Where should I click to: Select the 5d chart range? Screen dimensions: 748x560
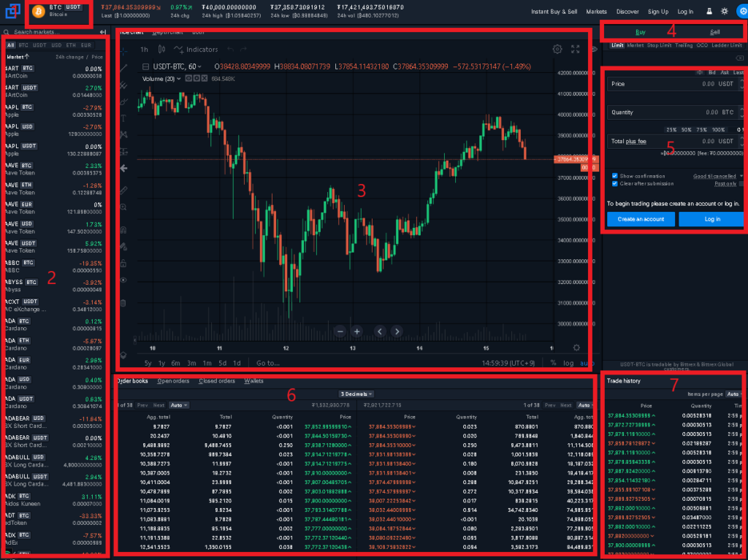pos(222,363)
